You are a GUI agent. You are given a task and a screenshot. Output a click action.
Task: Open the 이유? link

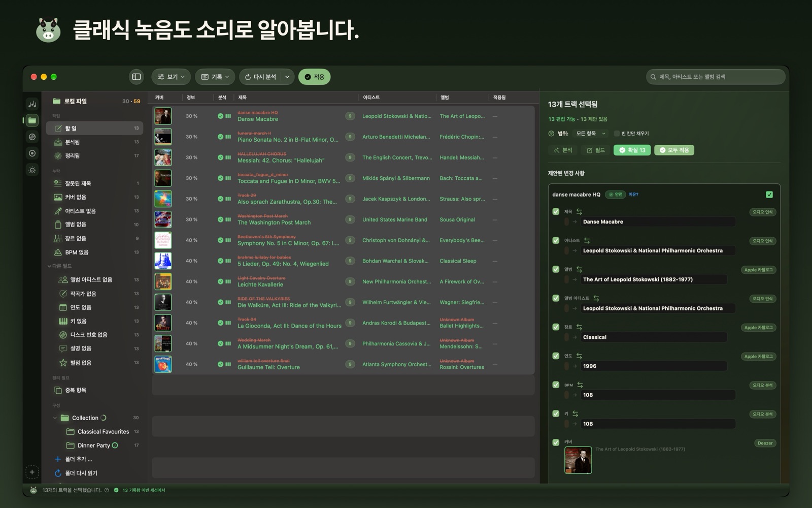tap(633, 195)
